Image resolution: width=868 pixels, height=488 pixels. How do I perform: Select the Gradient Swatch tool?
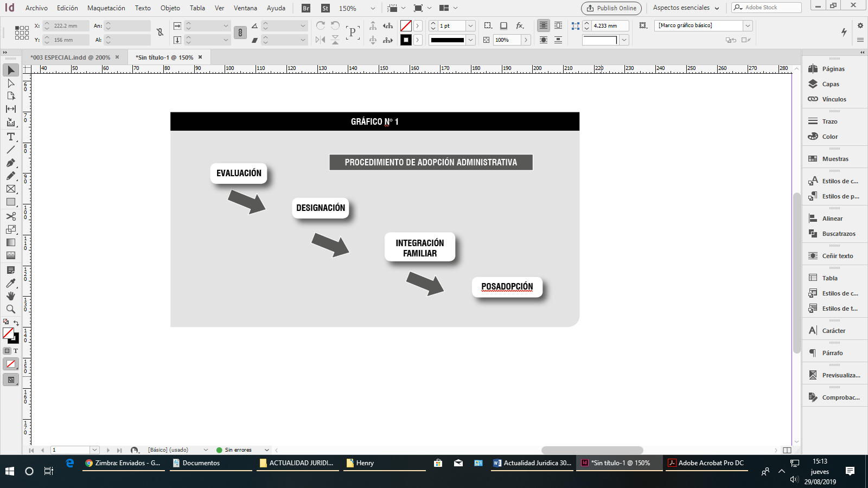(x=11, y=242)
